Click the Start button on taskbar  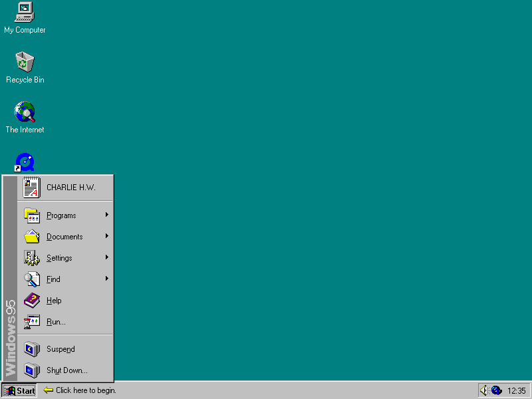tap(19, 390)
